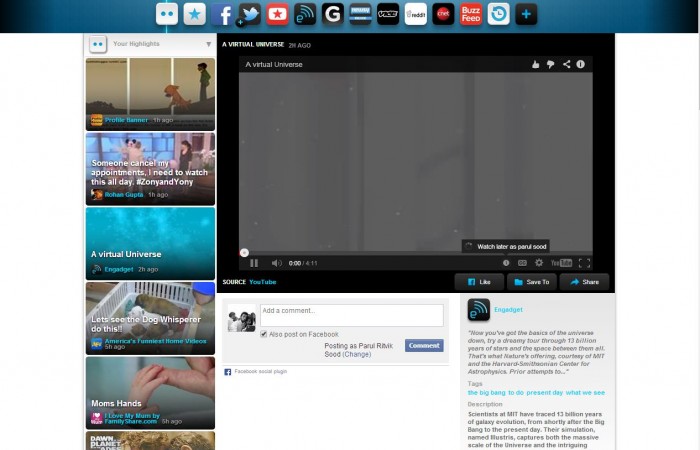Enter fullscreen on the video player
This screenshot has height=450, width=700.
[x=585, y=263]
